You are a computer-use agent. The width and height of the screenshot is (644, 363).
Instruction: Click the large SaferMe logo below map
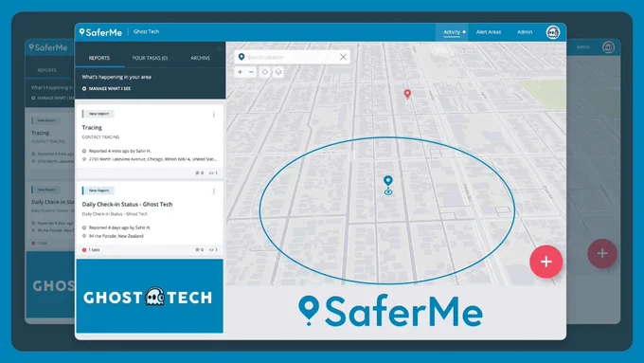click(390, 311)
